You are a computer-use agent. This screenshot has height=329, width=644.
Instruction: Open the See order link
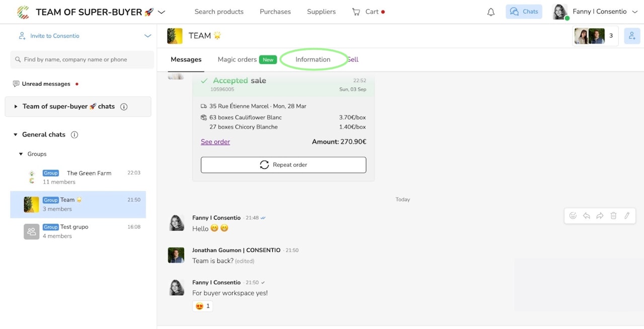(215, 142)
